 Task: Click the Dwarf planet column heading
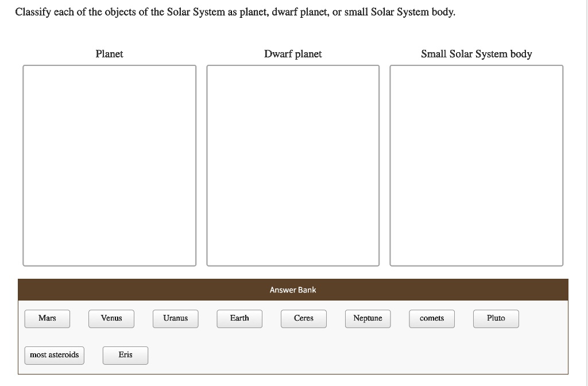(293, 54)
